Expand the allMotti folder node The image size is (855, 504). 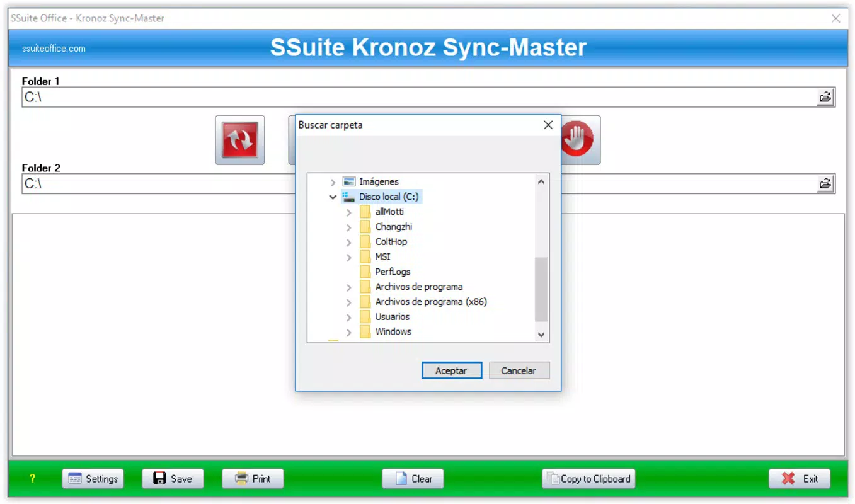349,212
